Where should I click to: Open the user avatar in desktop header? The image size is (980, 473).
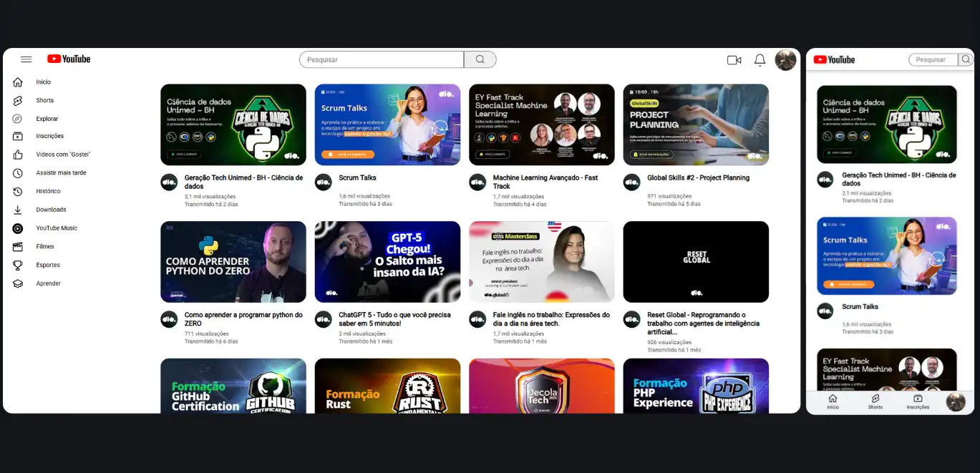click(785, 60)
